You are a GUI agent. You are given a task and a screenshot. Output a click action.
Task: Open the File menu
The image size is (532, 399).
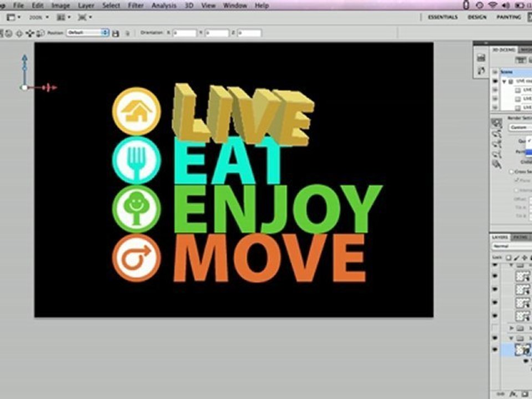(18, 6)
